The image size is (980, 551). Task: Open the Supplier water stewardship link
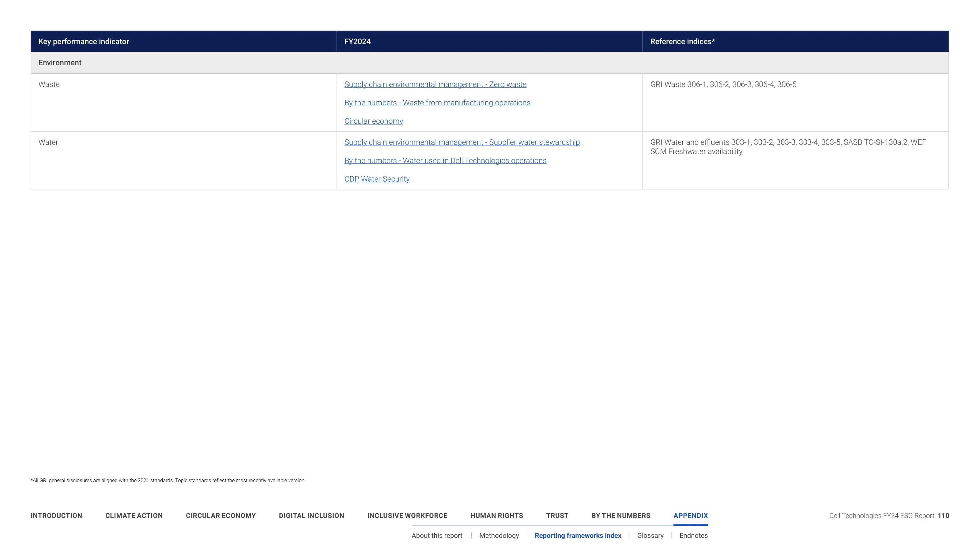pos(462,142)
